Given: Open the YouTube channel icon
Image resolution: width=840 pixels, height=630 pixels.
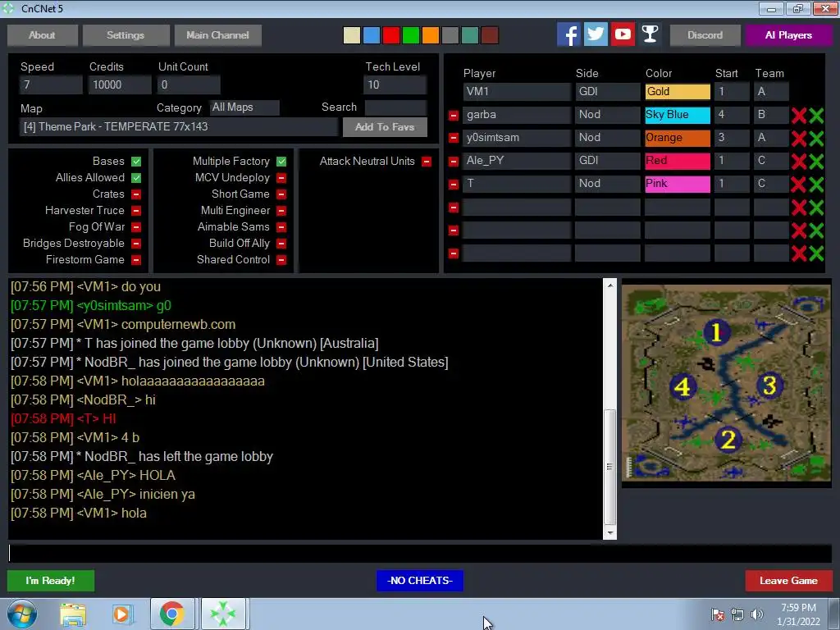Looking at the screenshot, I should click(x=623, y=34).
